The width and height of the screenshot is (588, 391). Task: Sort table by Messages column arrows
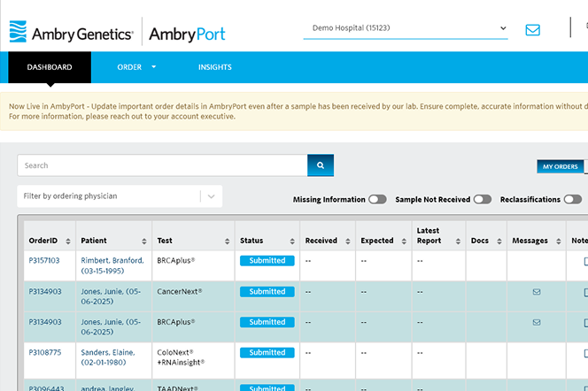[559, 241]
